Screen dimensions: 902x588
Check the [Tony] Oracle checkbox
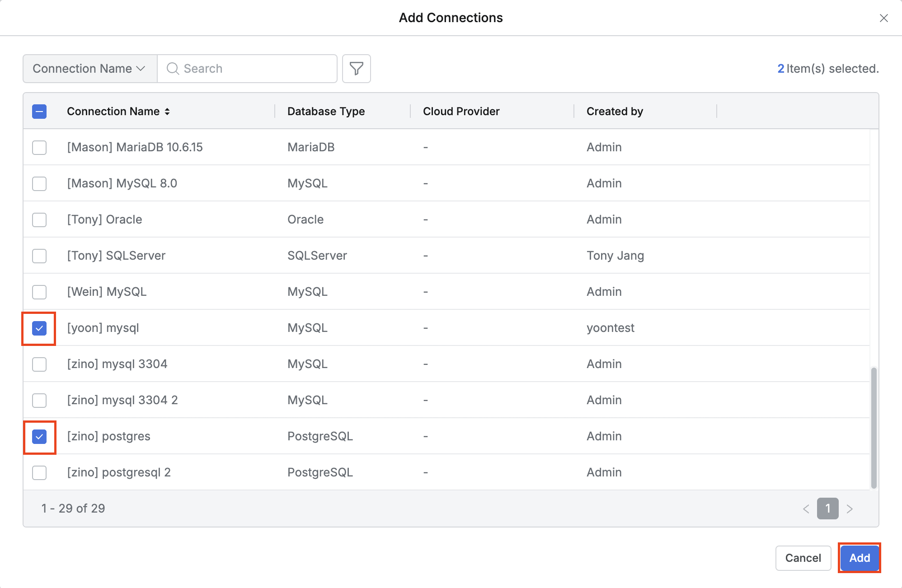pos(39,220)
